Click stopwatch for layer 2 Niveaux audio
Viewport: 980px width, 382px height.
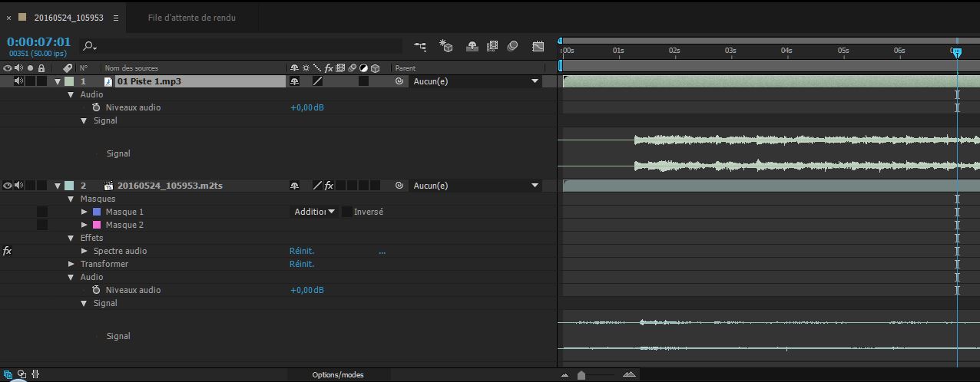[x=96, y=290]
